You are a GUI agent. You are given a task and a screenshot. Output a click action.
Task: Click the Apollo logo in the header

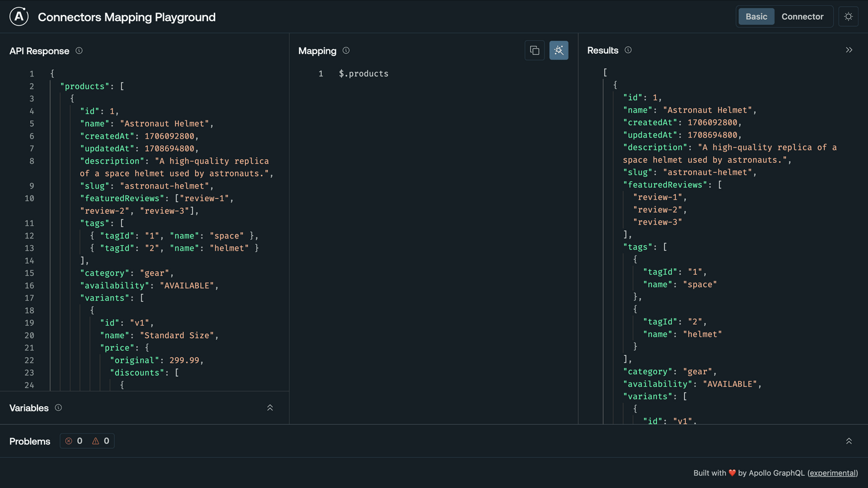19,16
